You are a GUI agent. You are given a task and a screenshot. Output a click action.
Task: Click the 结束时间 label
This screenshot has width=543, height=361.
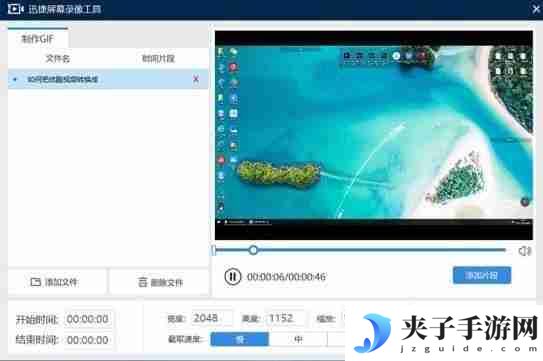(37, 340)
